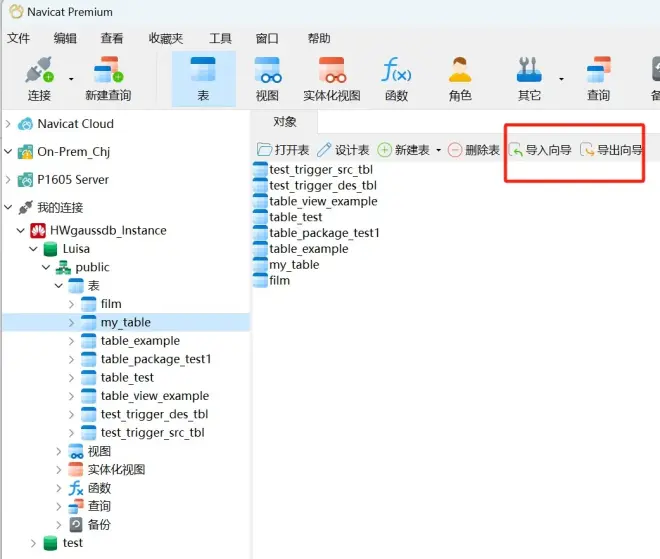This screenshot has width=660, height=559.
Task: Launch the 导出向导 export wizard
Action: [611, 149]
